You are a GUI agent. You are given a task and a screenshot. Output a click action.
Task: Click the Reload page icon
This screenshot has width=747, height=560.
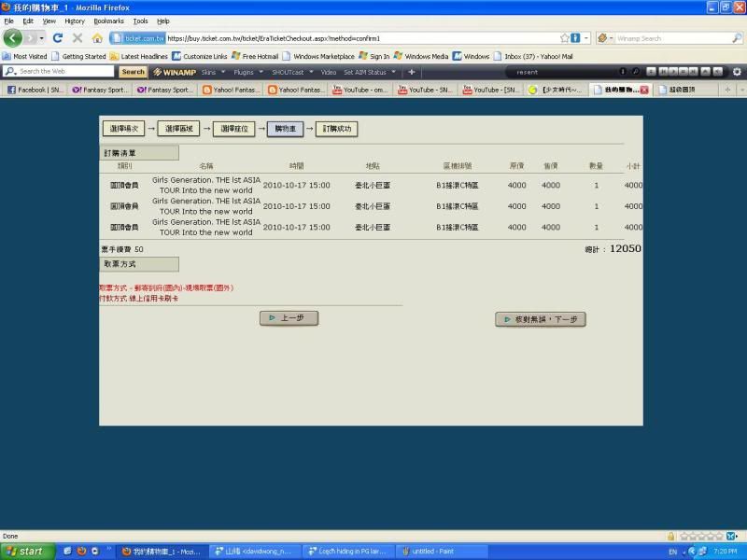coord(58,38)
